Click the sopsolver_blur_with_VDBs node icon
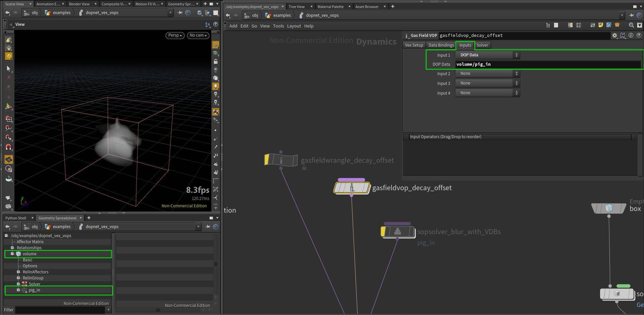The image size is (644, 315). [x=397, y=231]
